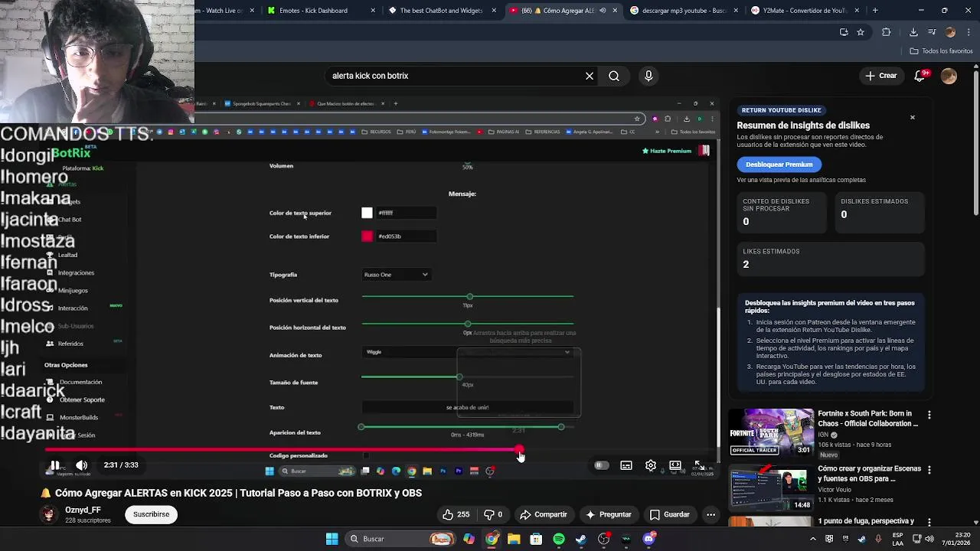980x551 pixels.
Task: Open the YouTube account avatar menu
Action: 949,76
